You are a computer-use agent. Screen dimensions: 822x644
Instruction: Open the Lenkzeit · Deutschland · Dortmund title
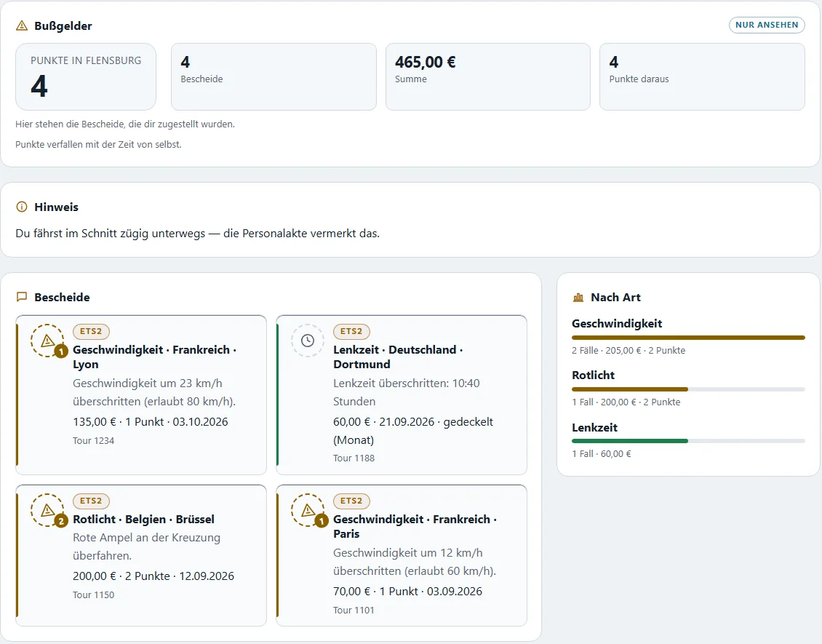[399, 357]
